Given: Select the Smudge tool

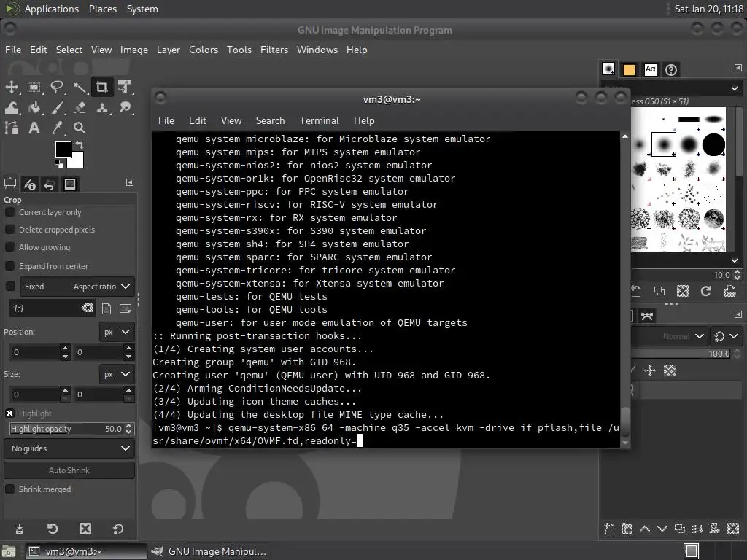Looking at the screenshot, I should [125, 108].
